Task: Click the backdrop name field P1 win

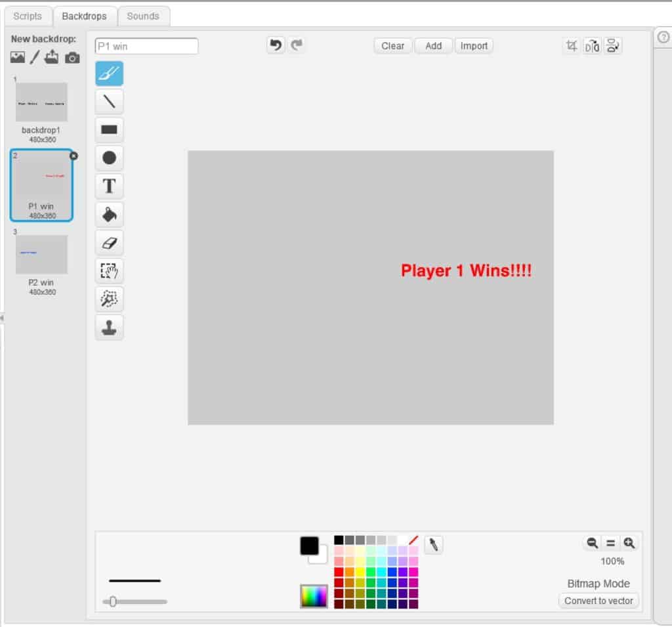Action: pos(146,47)
